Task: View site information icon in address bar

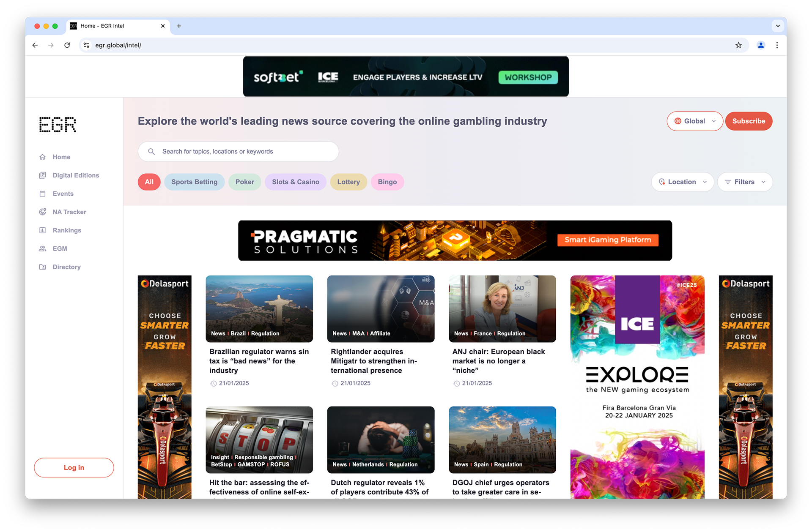Action: tap(86, 45)
